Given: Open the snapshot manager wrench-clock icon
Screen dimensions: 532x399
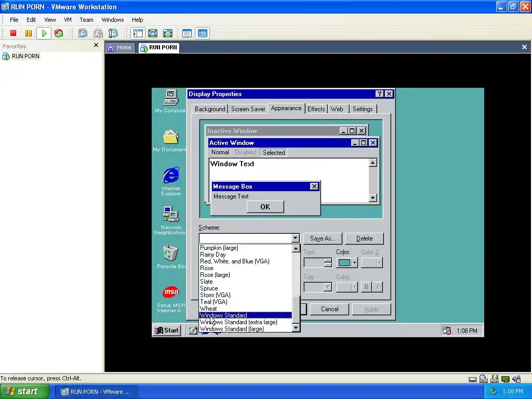Looking at the screenshot, I should [113, 33].
